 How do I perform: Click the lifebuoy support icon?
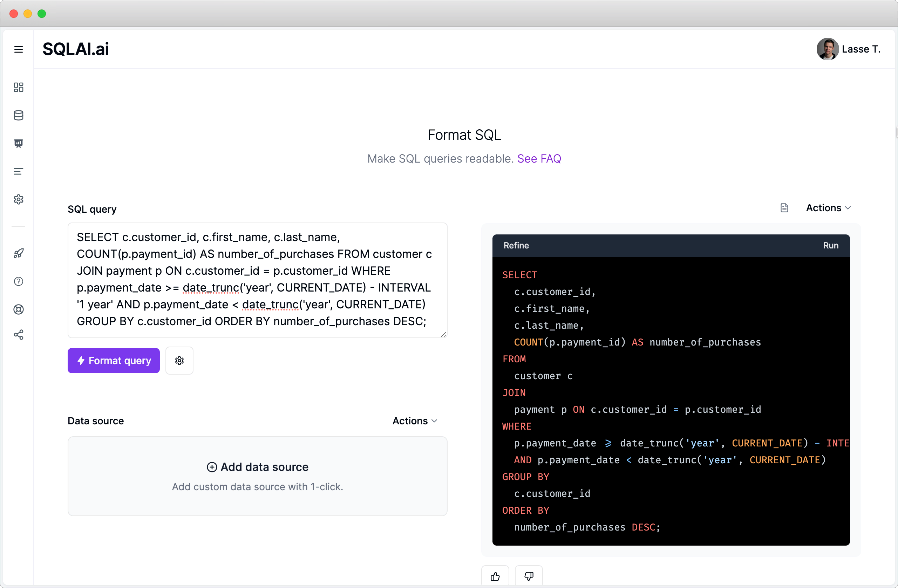click(19, 309)
